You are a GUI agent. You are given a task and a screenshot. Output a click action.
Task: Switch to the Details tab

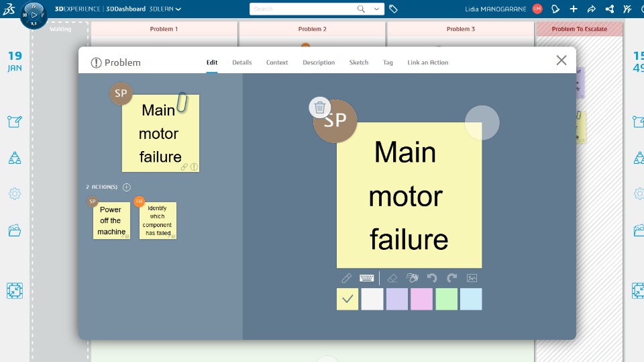point(242,62)
